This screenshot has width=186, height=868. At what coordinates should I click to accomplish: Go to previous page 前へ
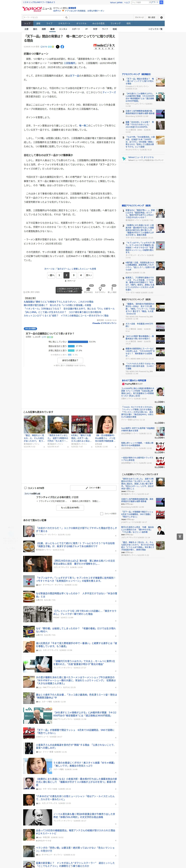51,275
